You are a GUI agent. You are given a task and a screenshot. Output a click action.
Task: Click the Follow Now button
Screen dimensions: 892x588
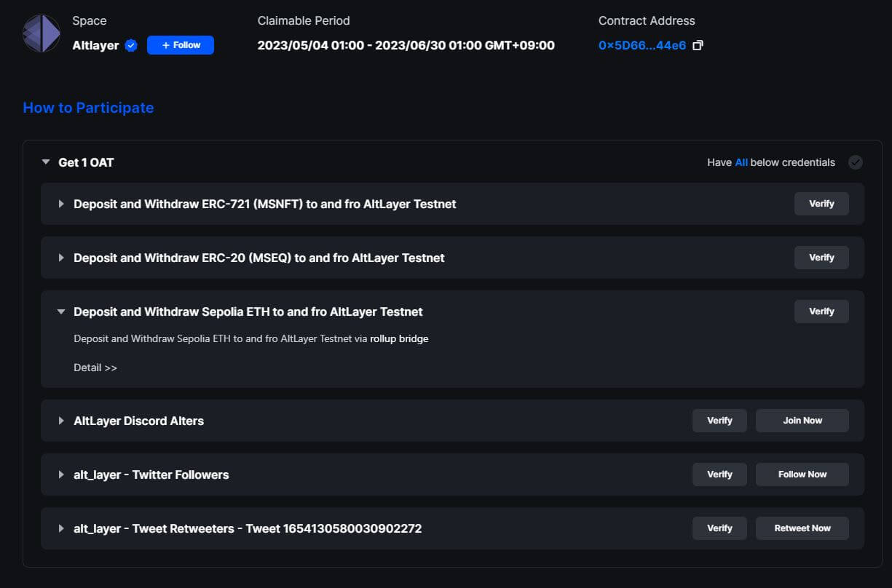[802, 474]
